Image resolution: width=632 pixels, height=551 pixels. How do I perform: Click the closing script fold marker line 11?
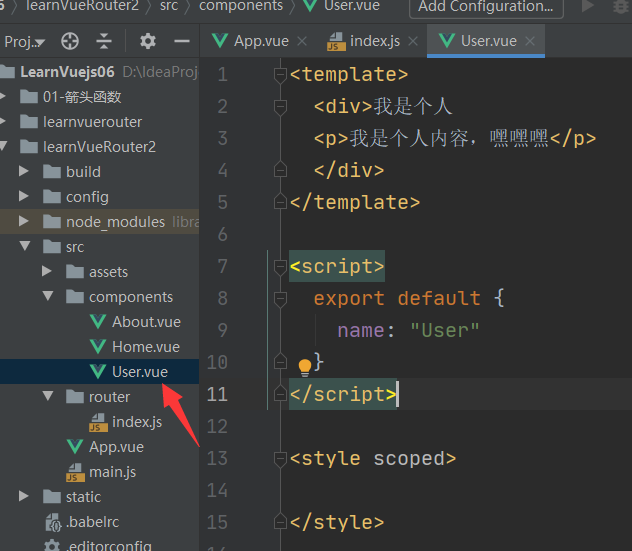pyautogui.click(x=280, y=394)
